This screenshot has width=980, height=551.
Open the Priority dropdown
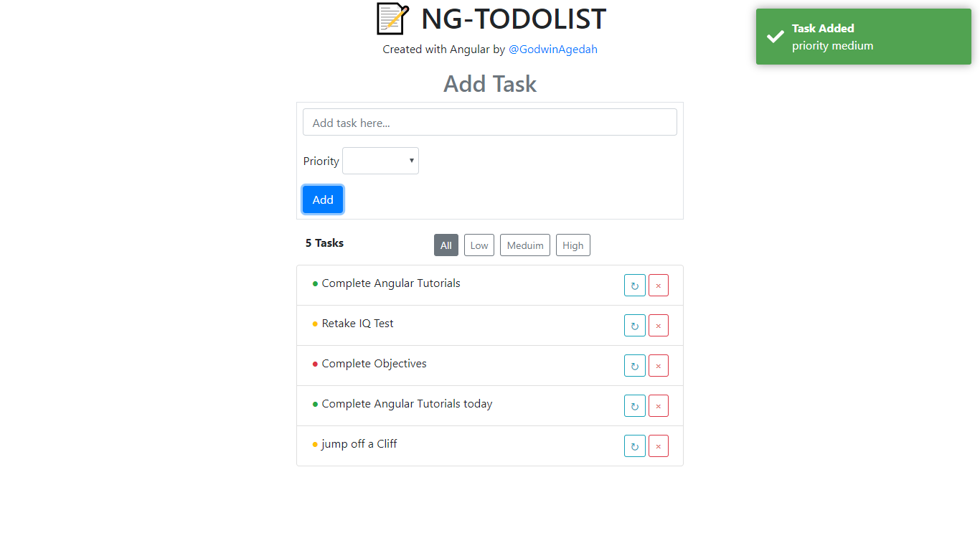point(380,161)
